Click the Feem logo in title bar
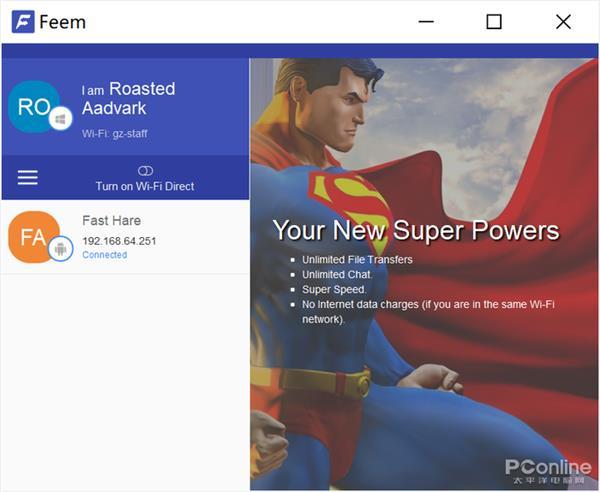600x492 pixels. [x=23, y=22]
